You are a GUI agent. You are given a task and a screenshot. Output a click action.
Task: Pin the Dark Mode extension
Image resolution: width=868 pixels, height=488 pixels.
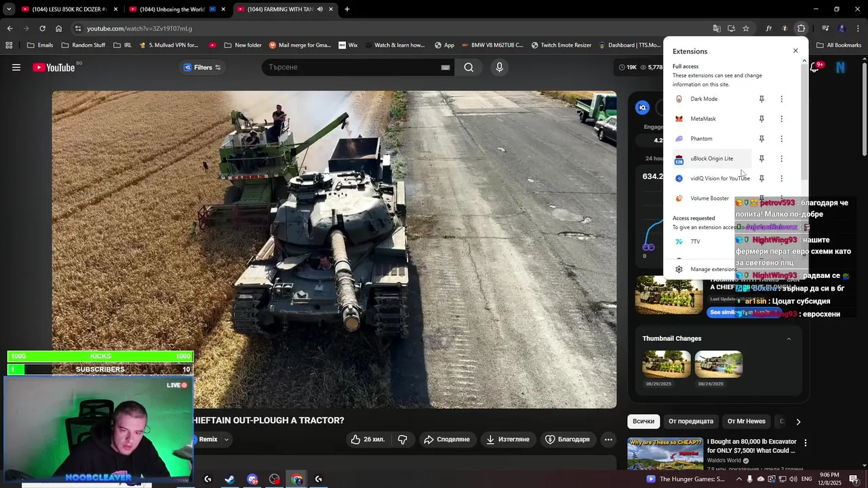[x=762, y=99]
